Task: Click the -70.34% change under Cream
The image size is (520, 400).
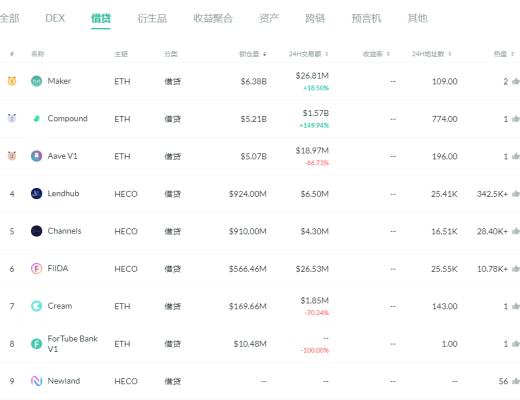Action: coord(317,313)
